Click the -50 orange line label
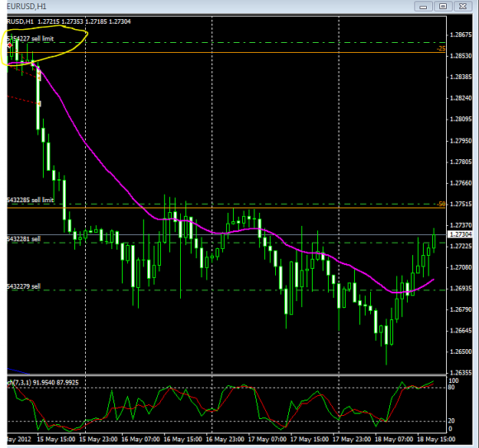Viewport: 479px width, 448px height. click(441, 204)
